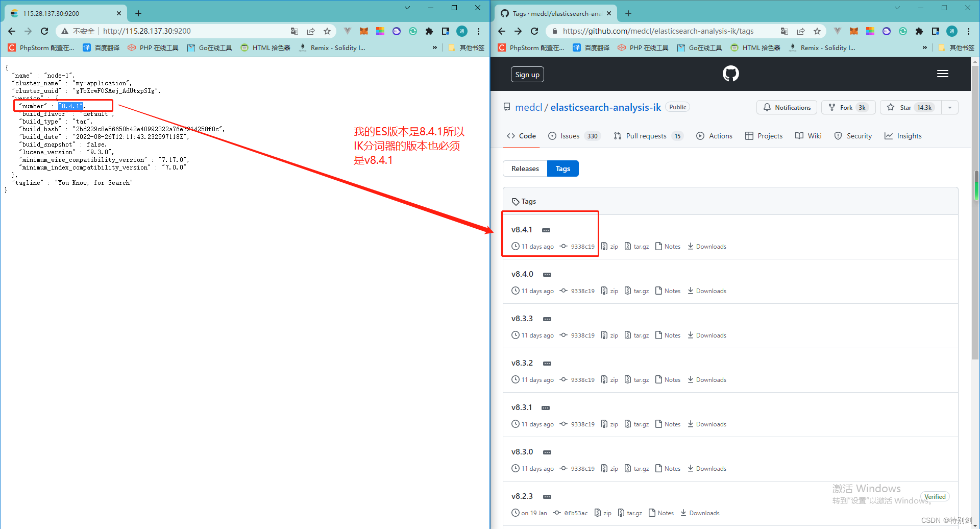The image size is (980, 529).
Task: Expand the ellipsis details for tag v8.3.0
Action: pyautogui.click(x=547, y=452)
